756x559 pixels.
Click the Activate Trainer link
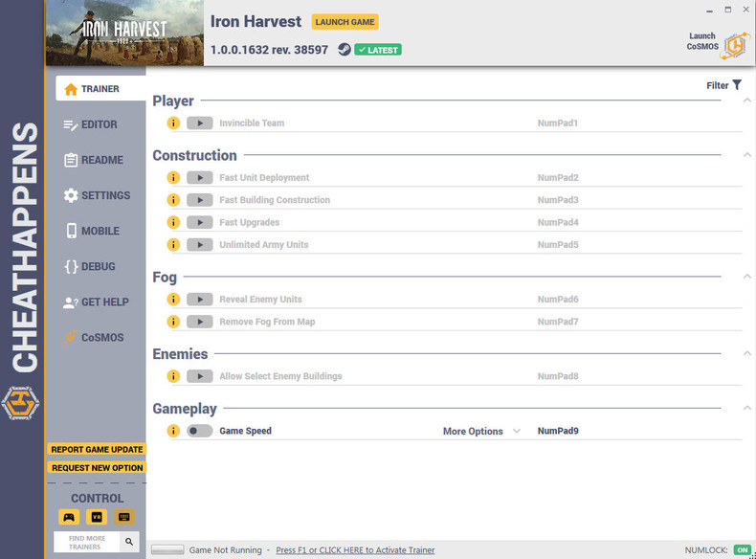pyautogui.click(x=355, y=549)
